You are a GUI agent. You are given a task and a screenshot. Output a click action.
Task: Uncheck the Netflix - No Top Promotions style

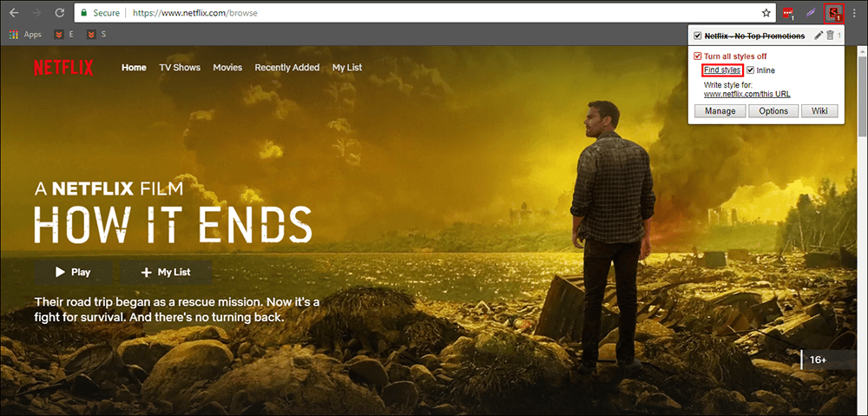[698, 36]
